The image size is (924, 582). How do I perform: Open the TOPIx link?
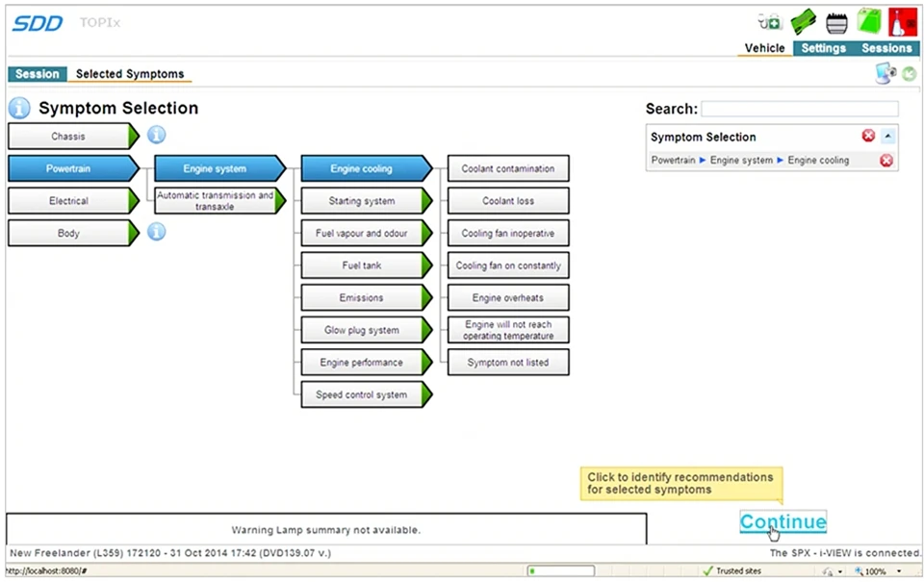[x=100, y=23]
